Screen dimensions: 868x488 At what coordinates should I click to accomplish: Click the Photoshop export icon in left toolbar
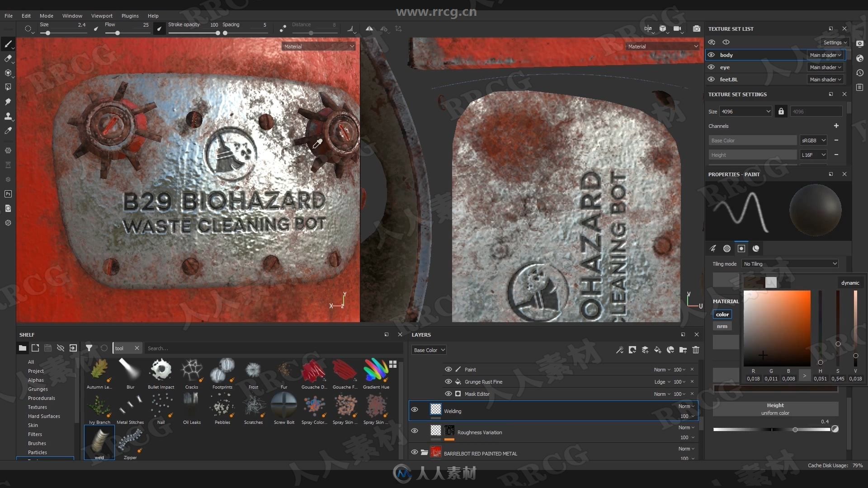[8, 194]
